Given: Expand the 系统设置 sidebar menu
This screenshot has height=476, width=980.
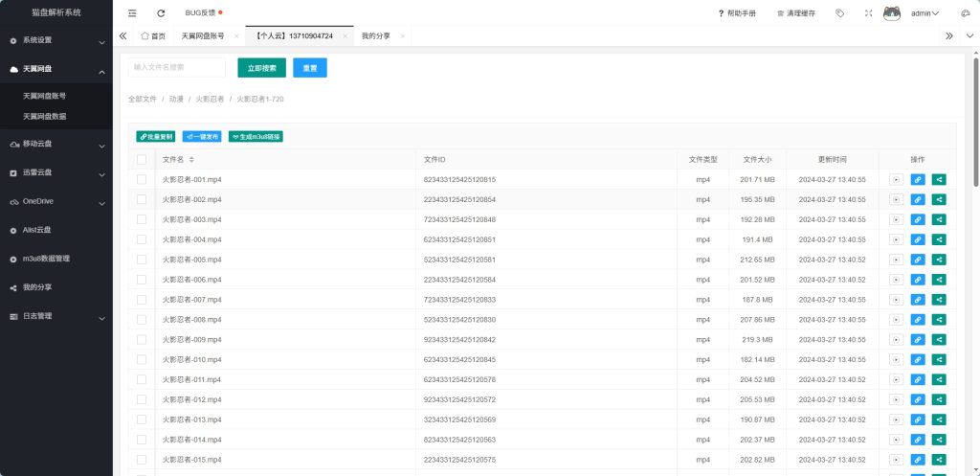Looking at the screenshot, I should 56,41.
